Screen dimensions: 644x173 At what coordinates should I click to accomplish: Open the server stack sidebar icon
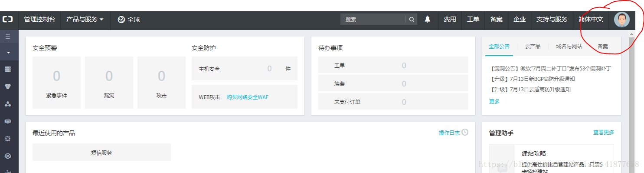click(x=8, y=69)
